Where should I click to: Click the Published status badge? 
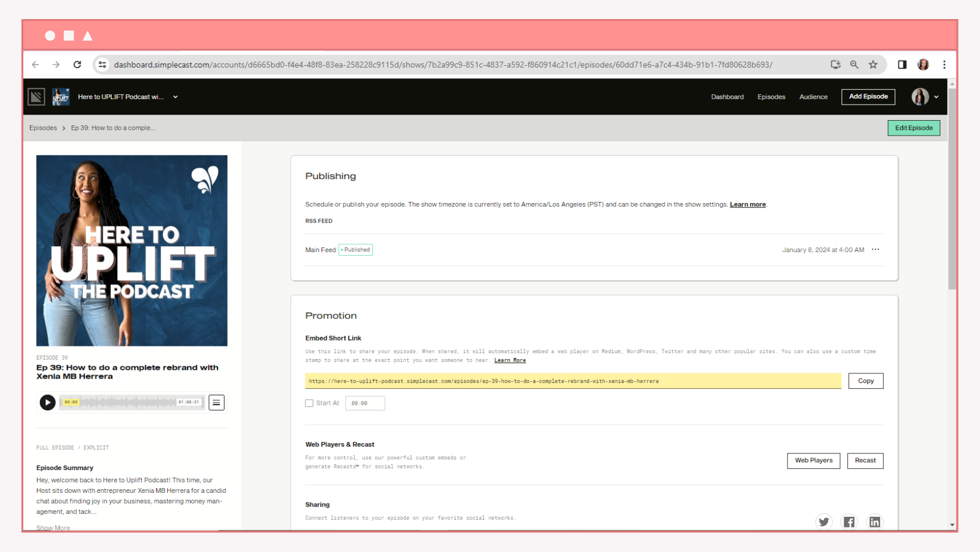(x=356, y=250)
